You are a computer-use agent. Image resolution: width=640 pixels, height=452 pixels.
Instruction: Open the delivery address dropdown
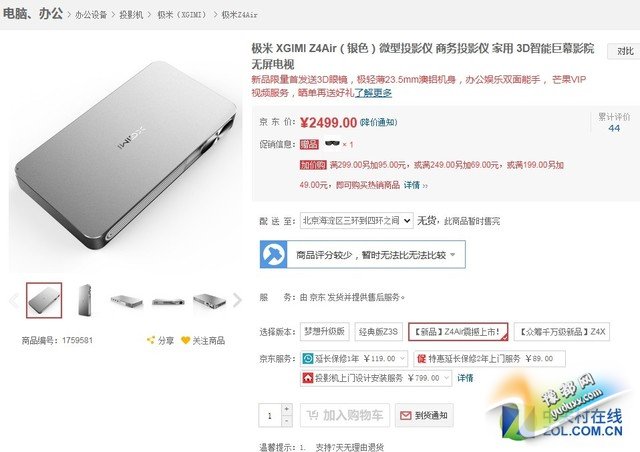point(356,220)
